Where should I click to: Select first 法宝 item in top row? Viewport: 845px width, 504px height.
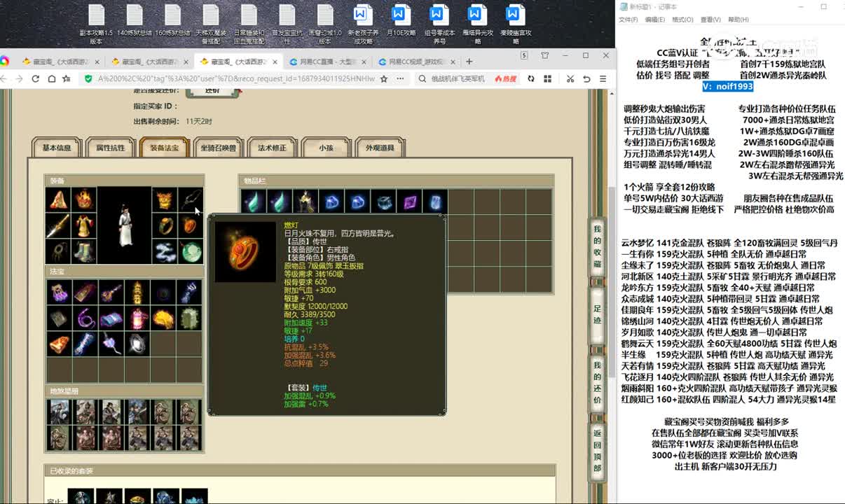click(x=59, y=292)
